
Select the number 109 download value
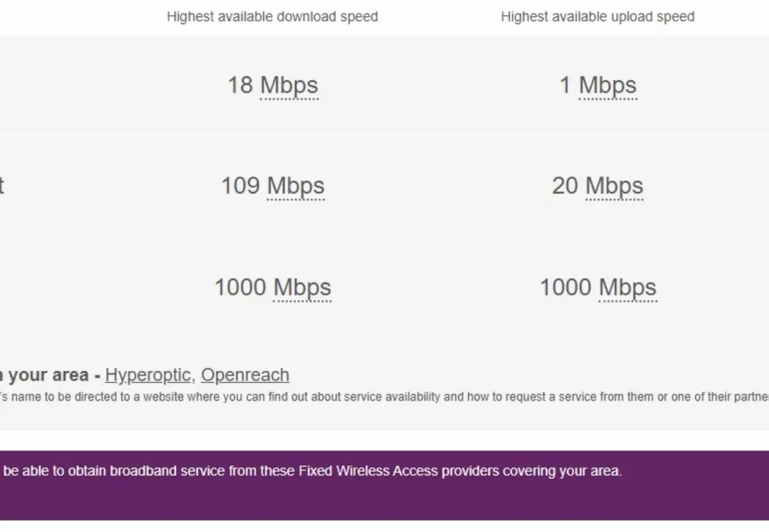[x=240, y=185]
